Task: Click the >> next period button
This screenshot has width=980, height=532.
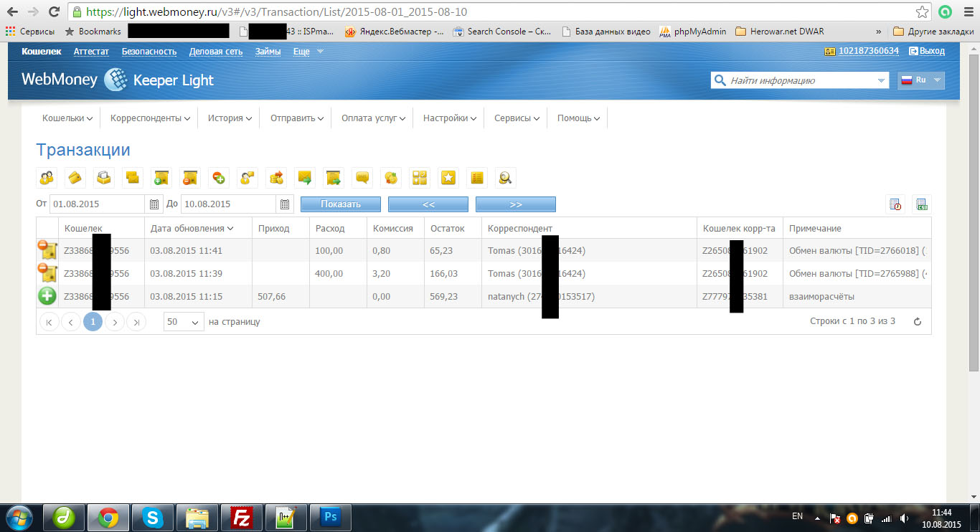Action: [516, 204]
